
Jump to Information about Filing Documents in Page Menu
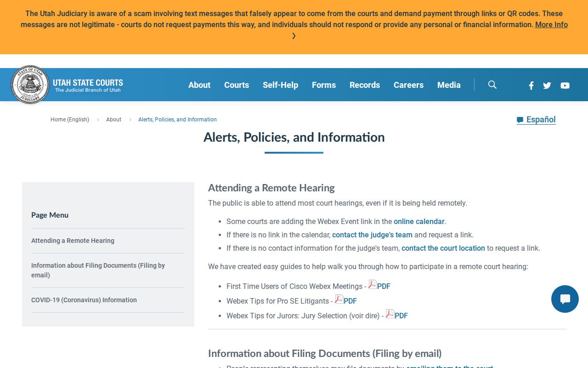point(98,270)
